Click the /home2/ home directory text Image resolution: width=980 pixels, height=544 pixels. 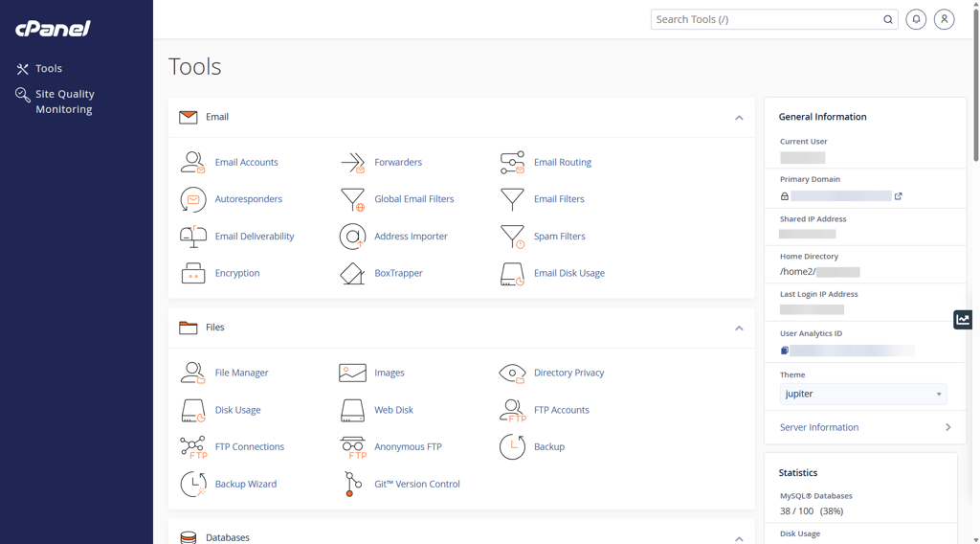pyautogui.click(x=797, y=272)
